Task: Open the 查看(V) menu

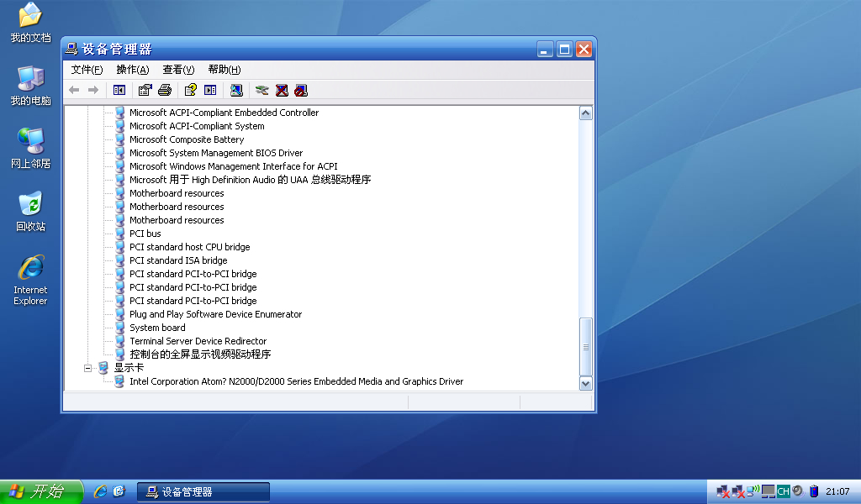Action: tap(178, 70)
